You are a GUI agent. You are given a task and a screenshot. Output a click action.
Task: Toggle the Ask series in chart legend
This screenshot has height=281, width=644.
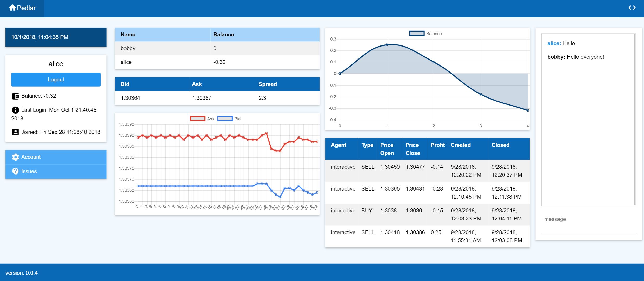[x=198, y=119]
